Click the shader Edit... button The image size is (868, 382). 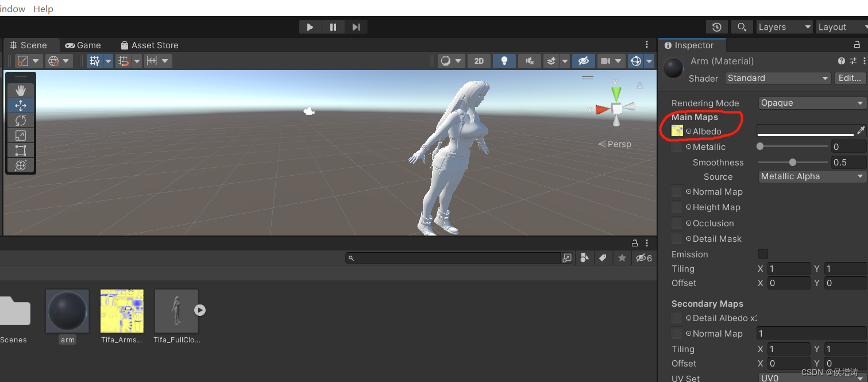[x=849, y=78]
